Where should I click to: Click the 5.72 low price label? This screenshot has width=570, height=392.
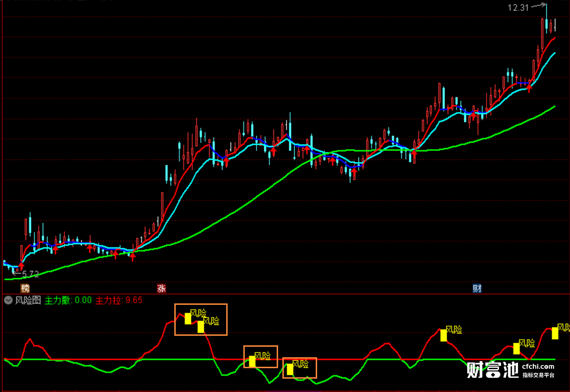30,274
